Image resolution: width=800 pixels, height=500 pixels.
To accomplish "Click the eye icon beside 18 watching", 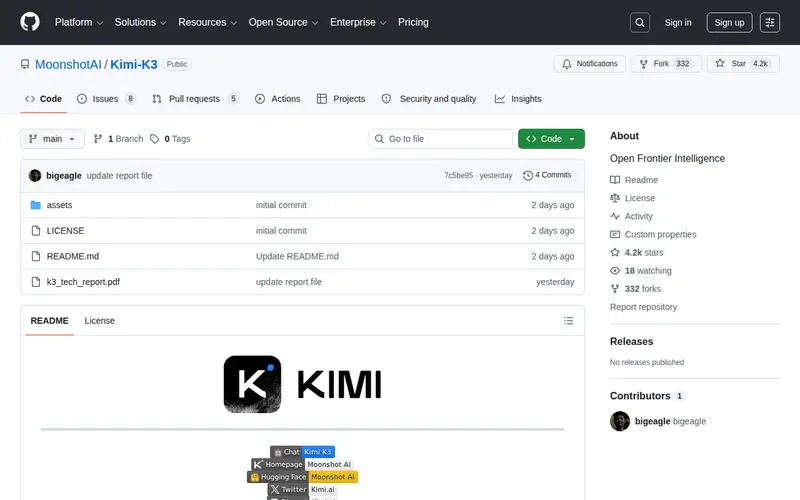I will pos(615,270).
